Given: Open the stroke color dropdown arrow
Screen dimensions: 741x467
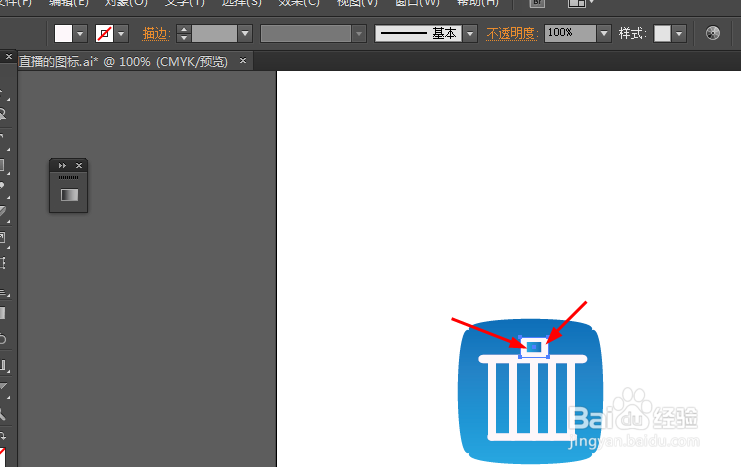Looking at the screenshot, I should coord(121,34).
